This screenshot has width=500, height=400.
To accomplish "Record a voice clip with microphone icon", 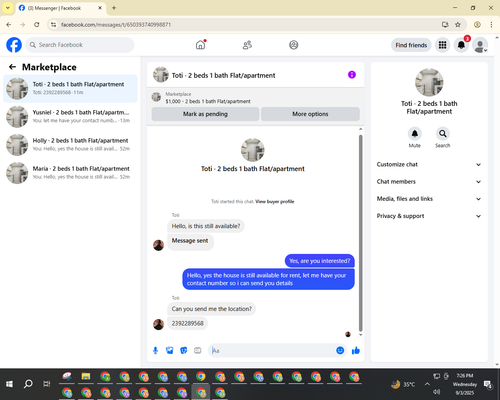I will 155,350.
